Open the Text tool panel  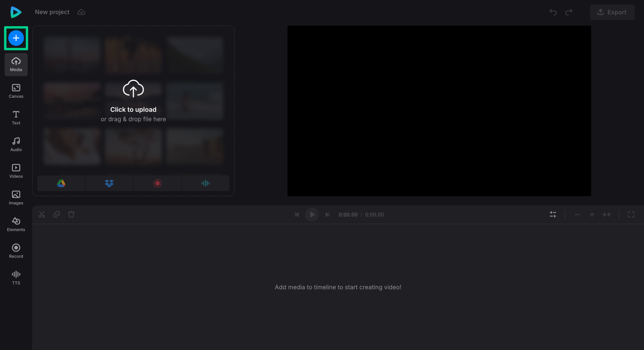16,117
